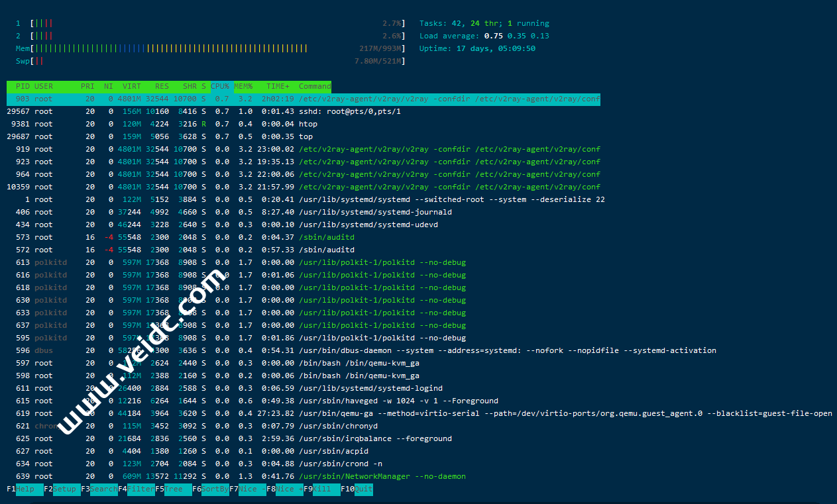Select polkitd process PID 595

(237, 338)
